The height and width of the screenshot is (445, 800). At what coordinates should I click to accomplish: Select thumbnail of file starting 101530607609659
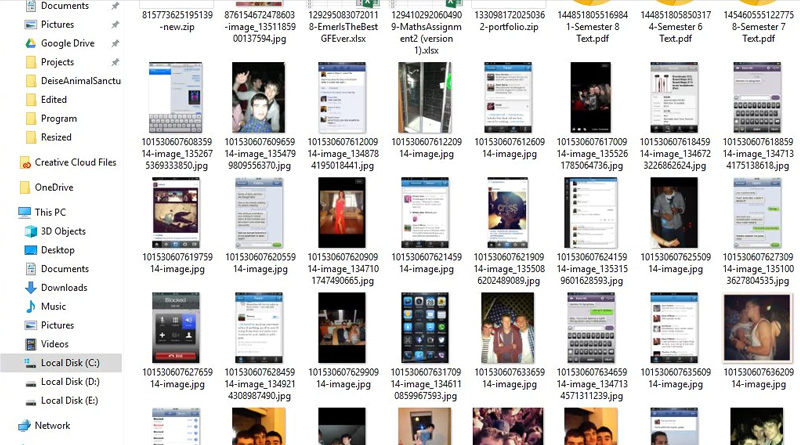259,97
